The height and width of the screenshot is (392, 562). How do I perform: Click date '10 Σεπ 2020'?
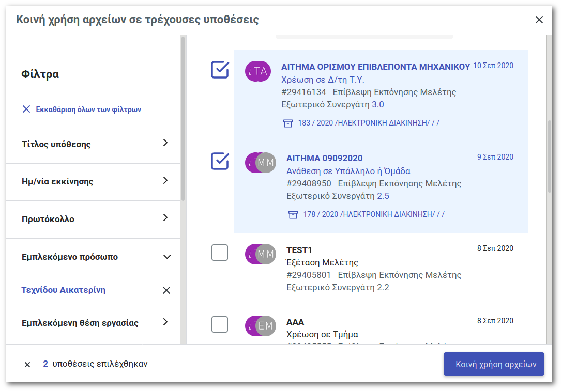tap(493, 66)
